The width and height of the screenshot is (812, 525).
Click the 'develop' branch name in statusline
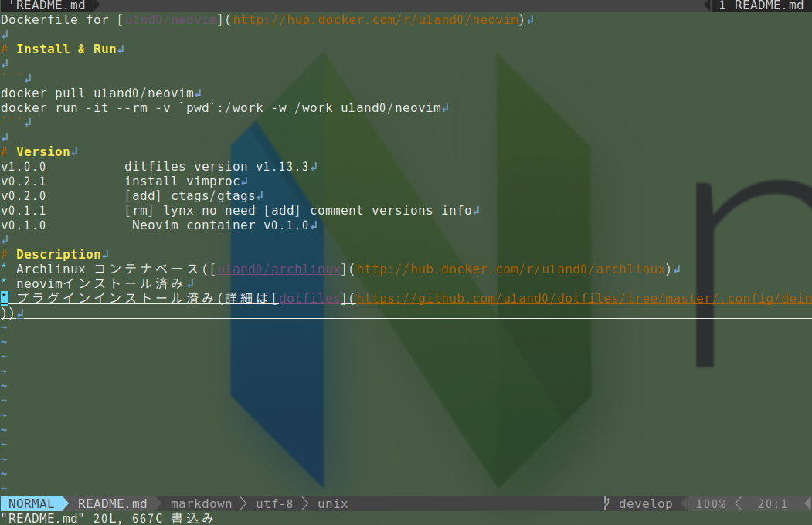pos(646,504)
